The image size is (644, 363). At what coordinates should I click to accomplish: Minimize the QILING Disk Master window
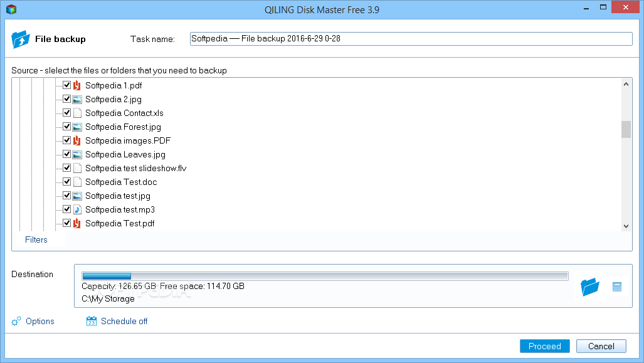coord(586,8)
